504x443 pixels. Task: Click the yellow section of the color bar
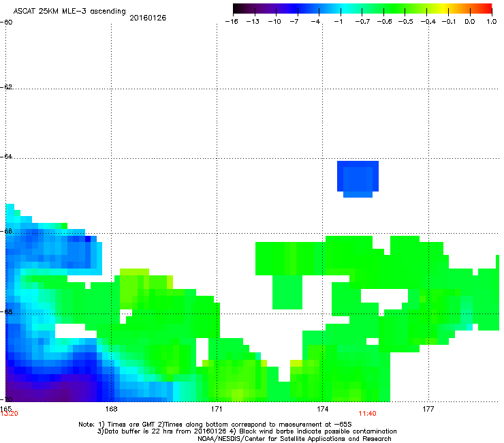pos(443,9)
